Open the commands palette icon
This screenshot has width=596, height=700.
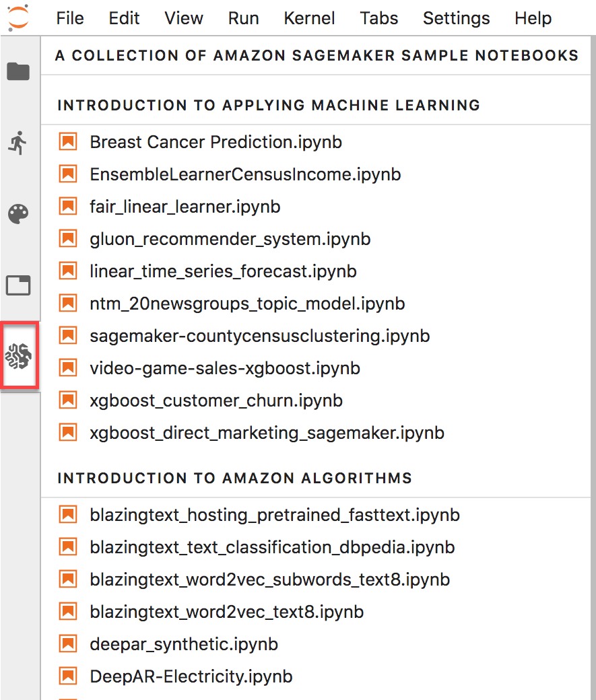pos(19,214)
